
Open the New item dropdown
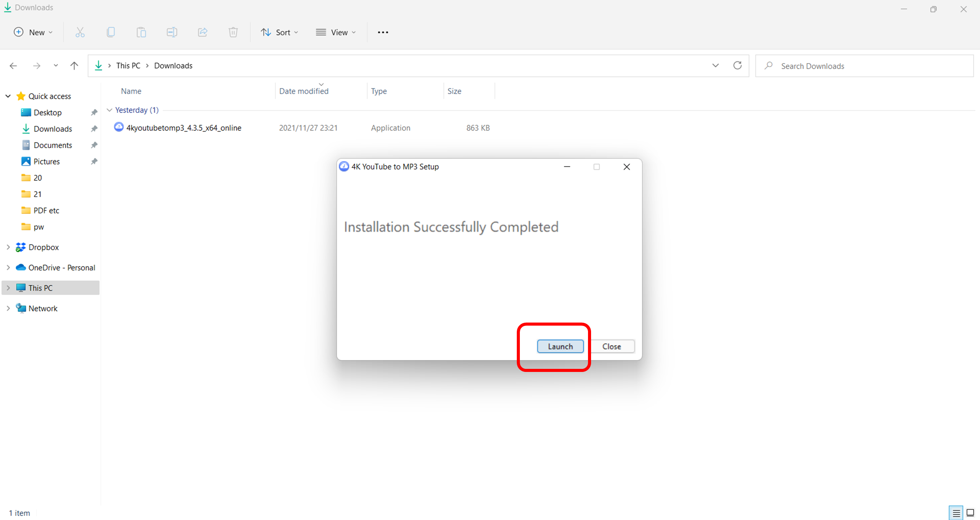(33, 32)
